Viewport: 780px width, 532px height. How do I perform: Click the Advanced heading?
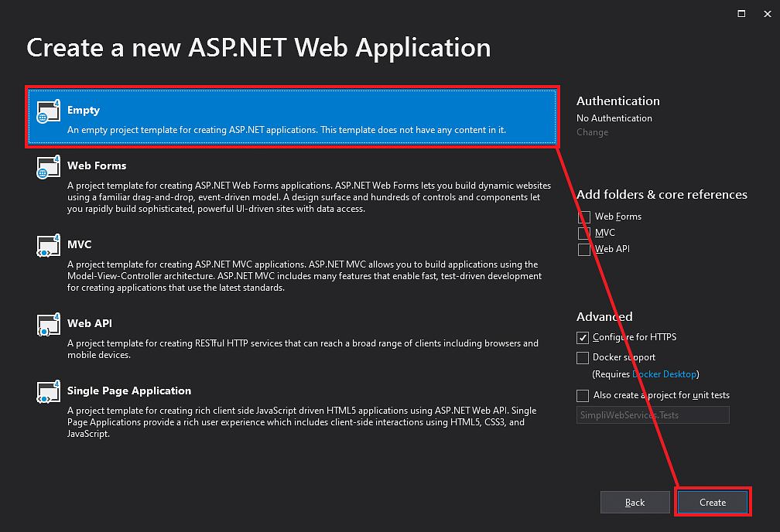click(x=604, y=317)
